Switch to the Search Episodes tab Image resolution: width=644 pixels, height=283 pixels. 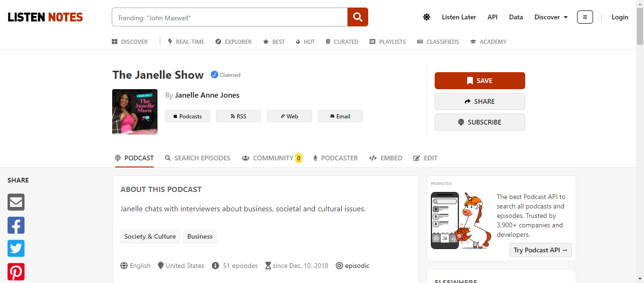click(x=198, y=158)
